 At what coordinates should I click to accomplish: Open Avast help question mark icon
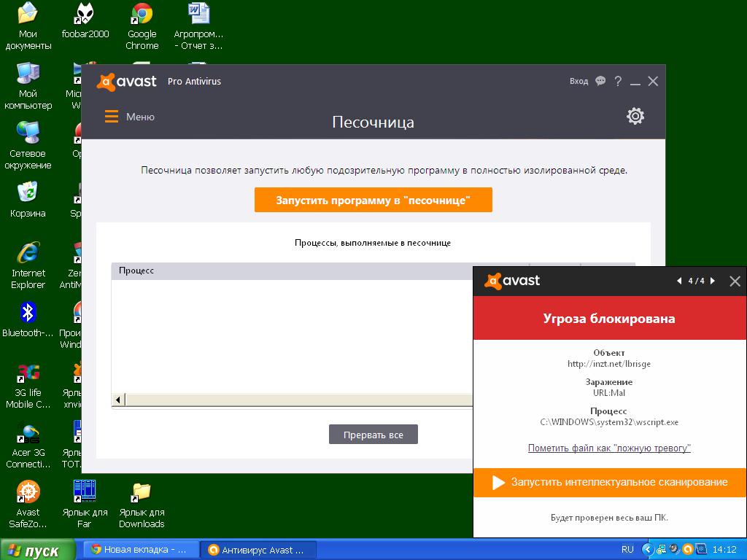pos(618,81)
